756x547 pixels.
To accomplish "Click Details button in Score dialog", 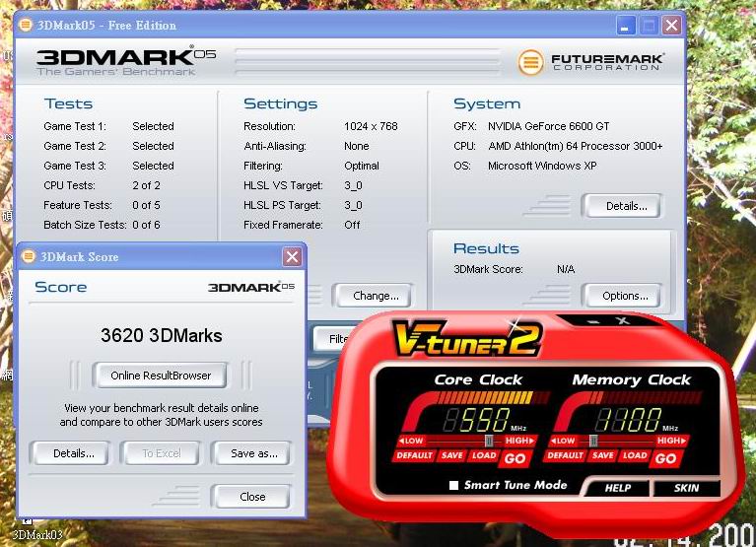I will point(73,453).
